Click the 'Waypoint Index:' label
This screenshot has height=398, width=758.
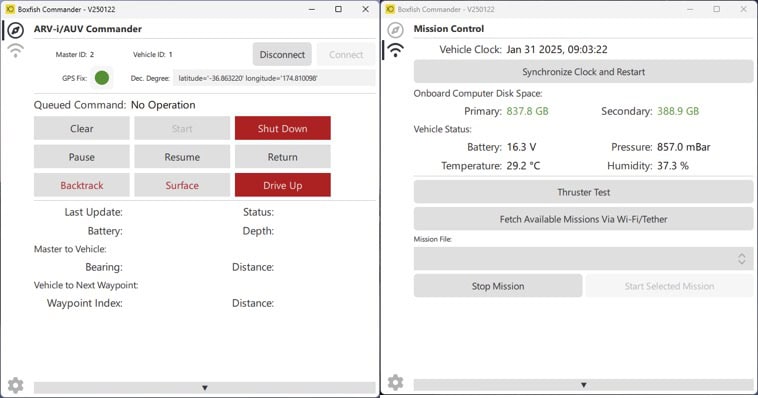point(85,303)
